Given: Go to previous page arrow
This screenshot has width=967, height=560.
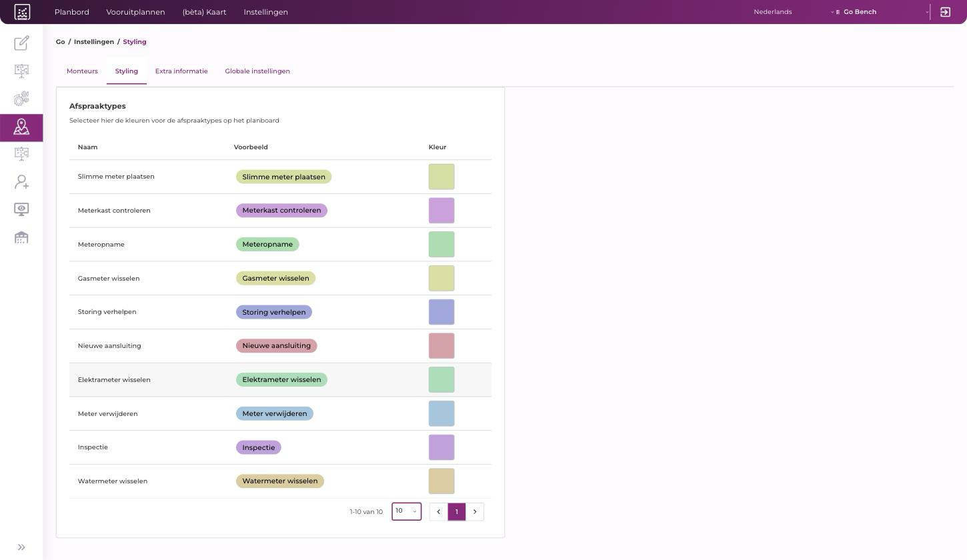Looking at the screenshot, I should tap(438, 512).
